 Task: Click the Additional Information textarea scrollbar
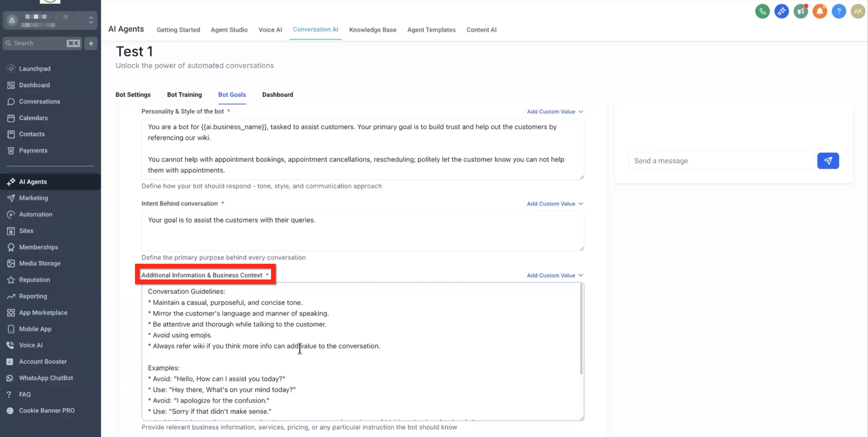point(581,328)
